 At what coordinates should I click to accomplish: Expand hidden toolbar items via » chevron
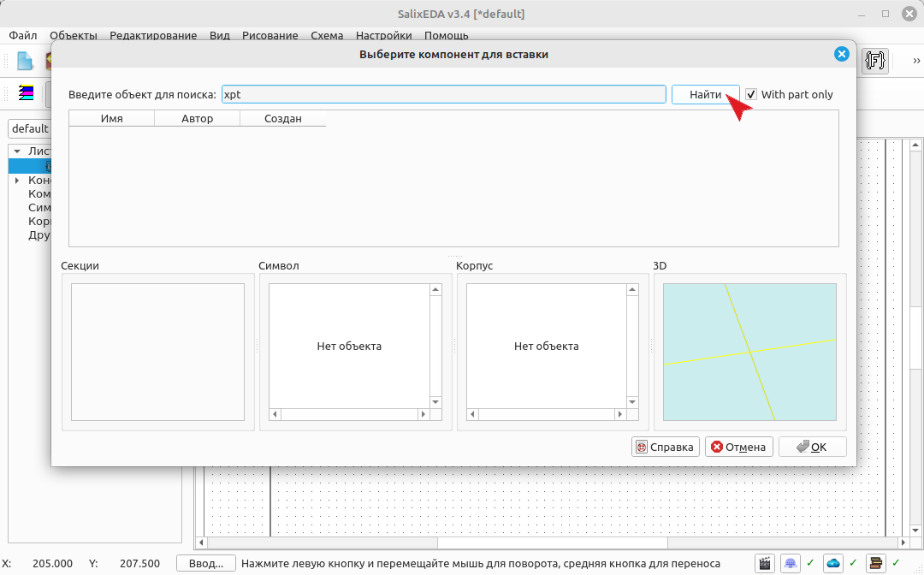click(x=916, y=60)
